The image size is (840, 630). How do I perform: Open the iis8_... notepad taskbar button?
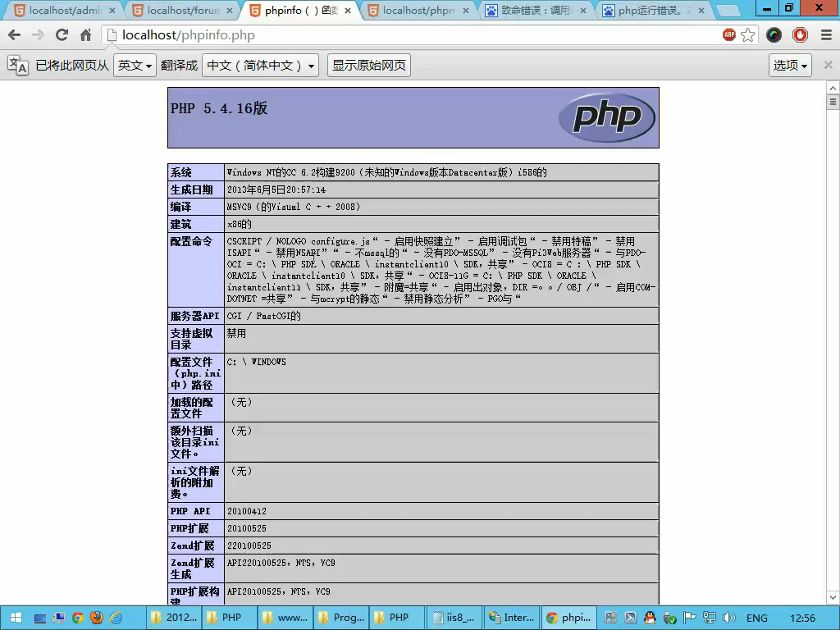coord(453,618)
